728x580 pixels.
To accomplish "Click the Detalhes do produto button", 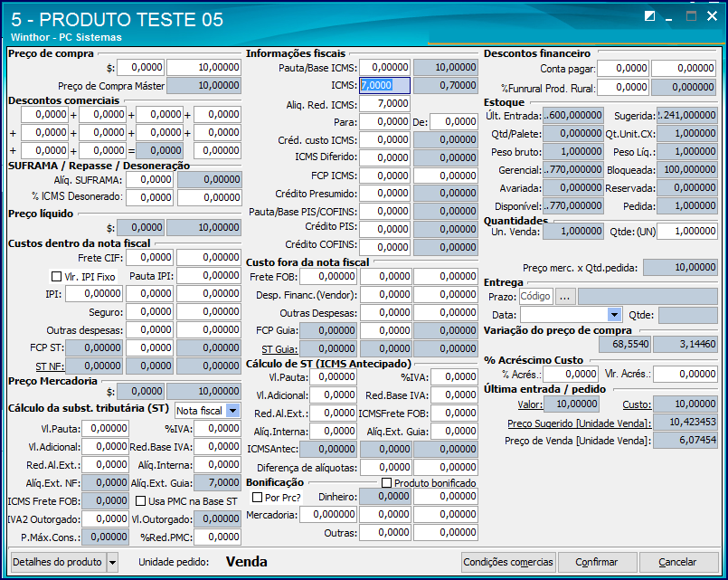I will click(x=58, y=562).
